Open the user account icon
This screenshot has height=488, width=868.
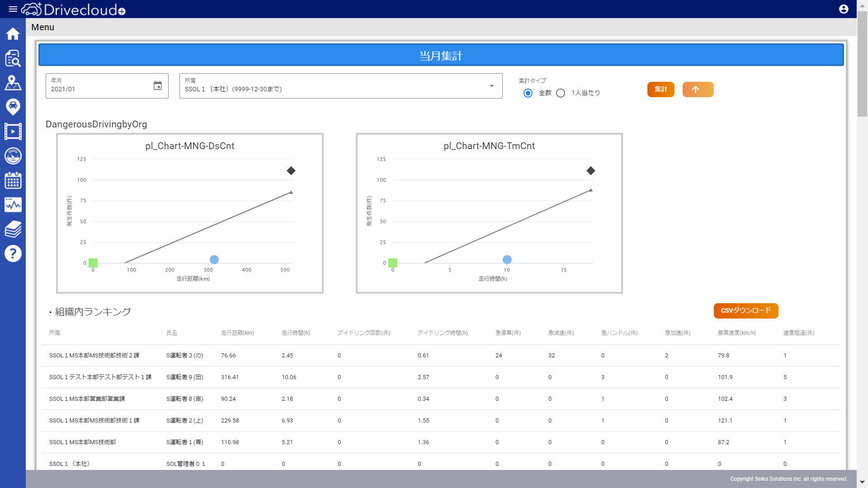[x=844, y=9]
